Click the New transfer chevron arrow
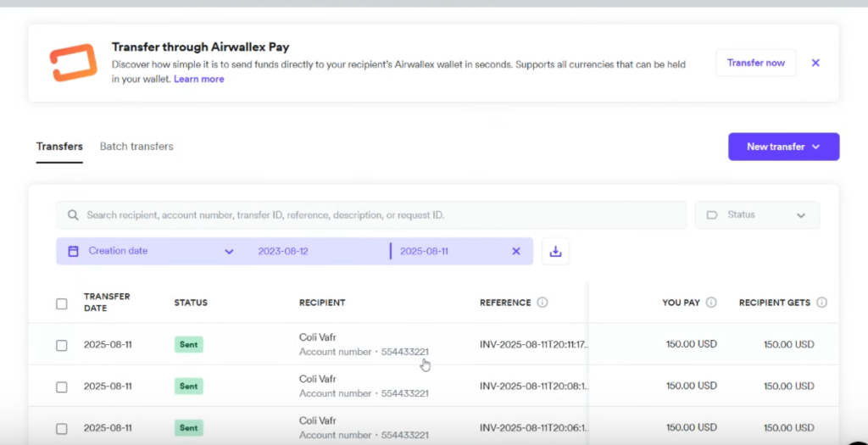Screen dimensions: 868x445 pyautogui.click(x=815, y=147)
